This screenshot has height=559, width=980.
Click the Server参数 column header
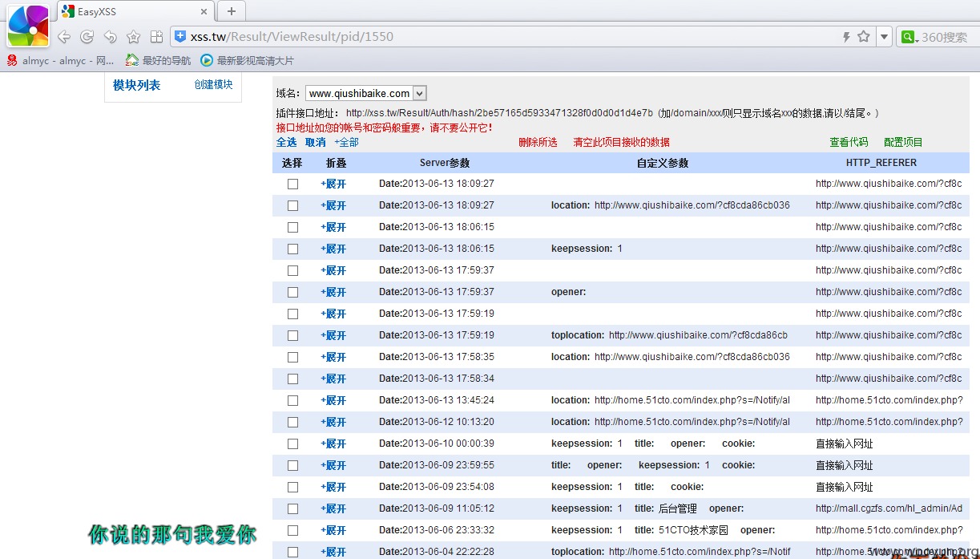point(445,163)
